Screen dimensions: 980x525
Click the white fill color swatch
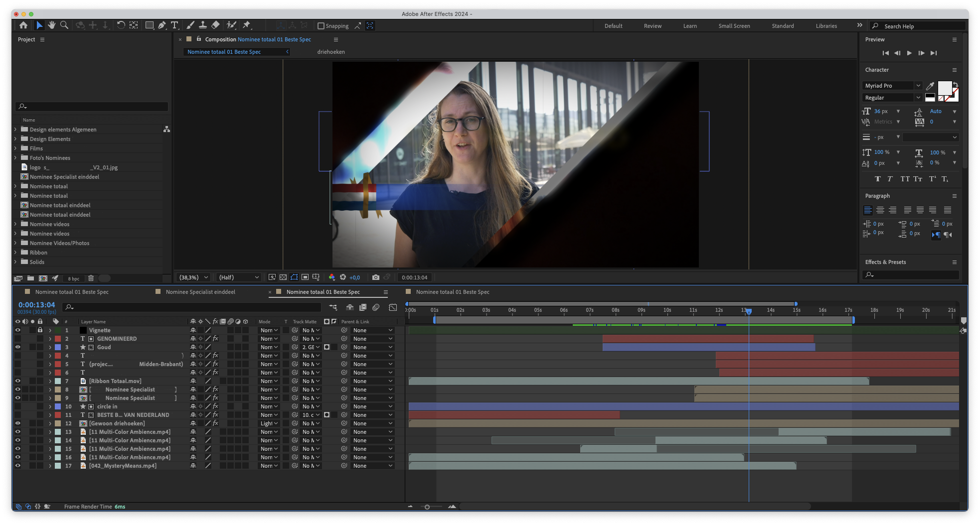945,88
